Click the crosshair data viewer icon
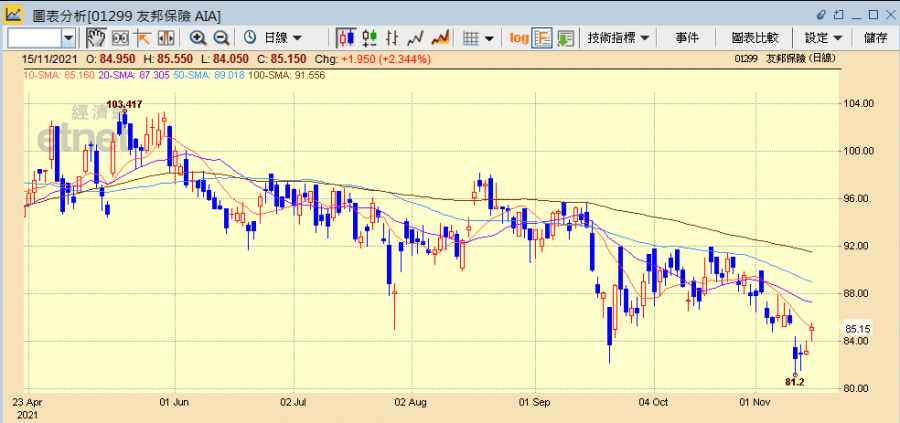Screen dimensions: 900x423 point(120,37)
